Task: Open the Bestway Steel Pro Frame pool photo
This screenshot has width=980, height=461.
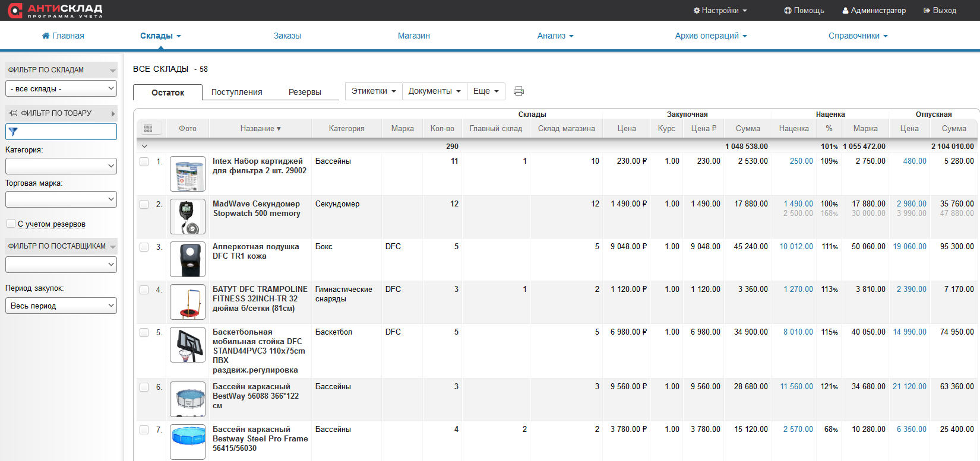Action: click(188, 442)
